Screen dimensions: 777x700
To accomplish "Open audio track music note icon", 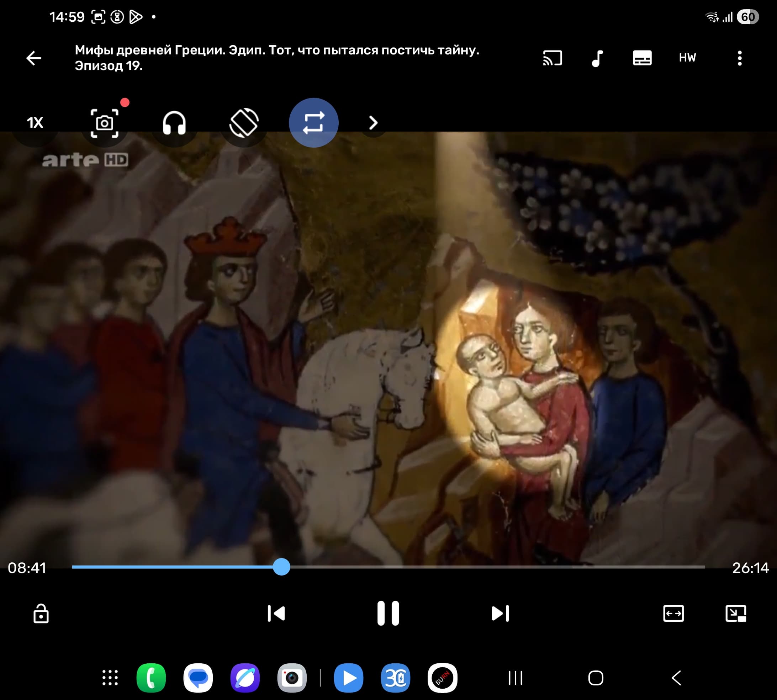I will pos(597,58).
